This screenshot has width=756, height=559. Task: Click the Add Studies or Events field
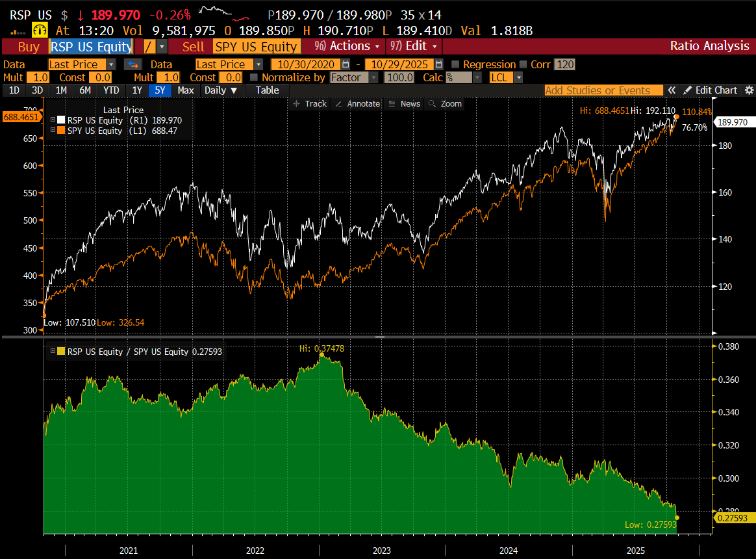[603, 90]
